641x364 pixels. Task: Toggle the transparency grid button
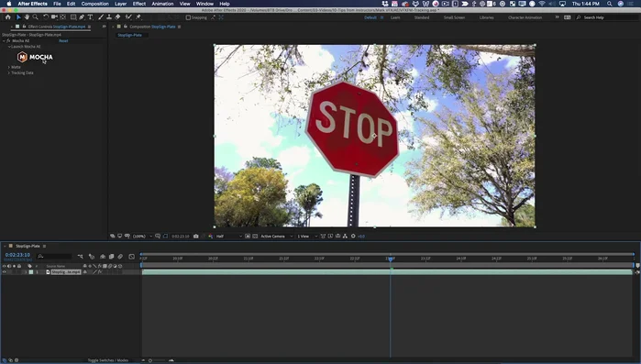click(x=255, y=237)
